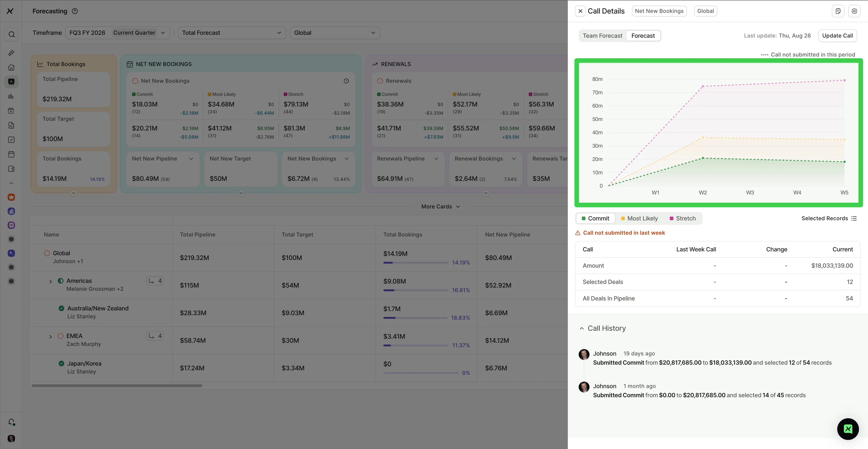This screenshot has height=449, width=868.
Task: Click the app logo at top left
Action: pos(10,11)
